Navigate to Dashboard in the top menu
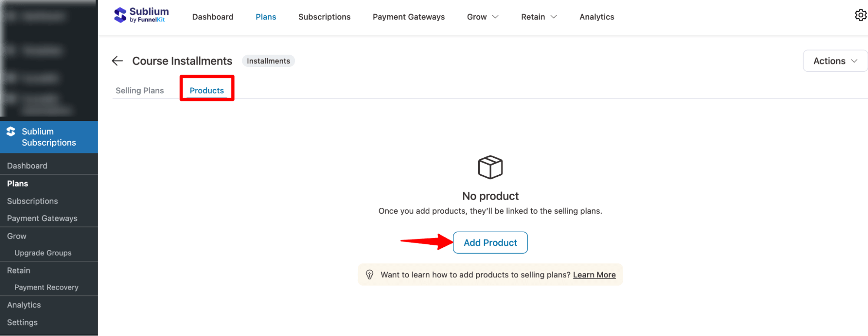The image size is (868, 336). coord(213,17)
